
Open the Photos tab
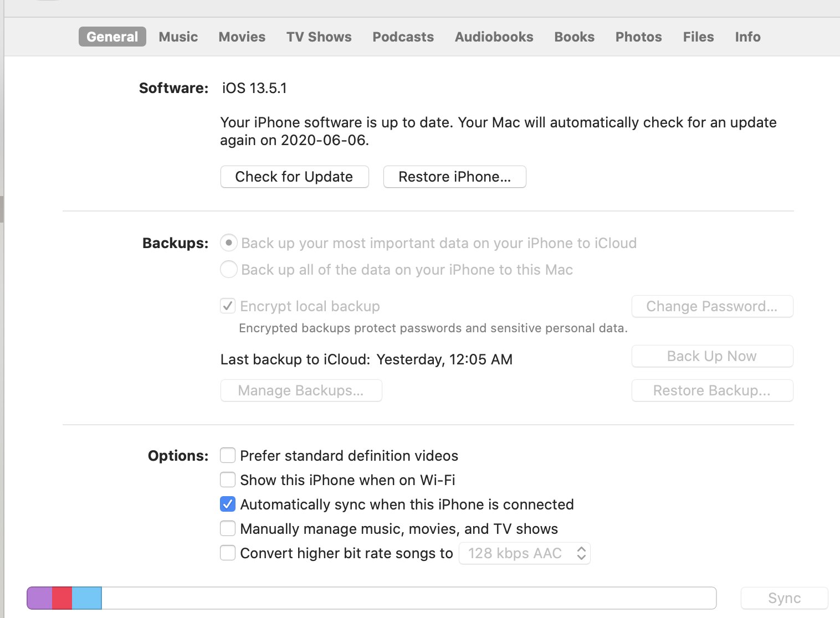[638, 37]
